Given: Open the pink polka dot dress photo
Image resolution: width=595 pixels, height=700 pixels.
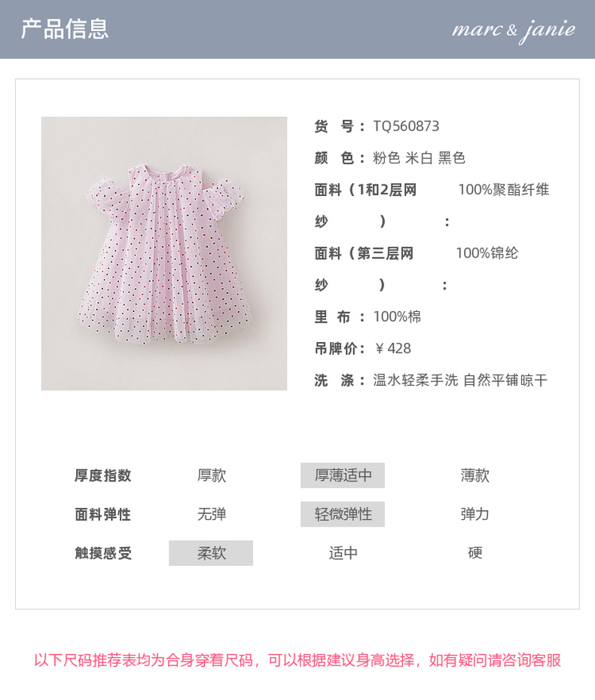Looking at the screenshot, I should [x=164, y=253].
